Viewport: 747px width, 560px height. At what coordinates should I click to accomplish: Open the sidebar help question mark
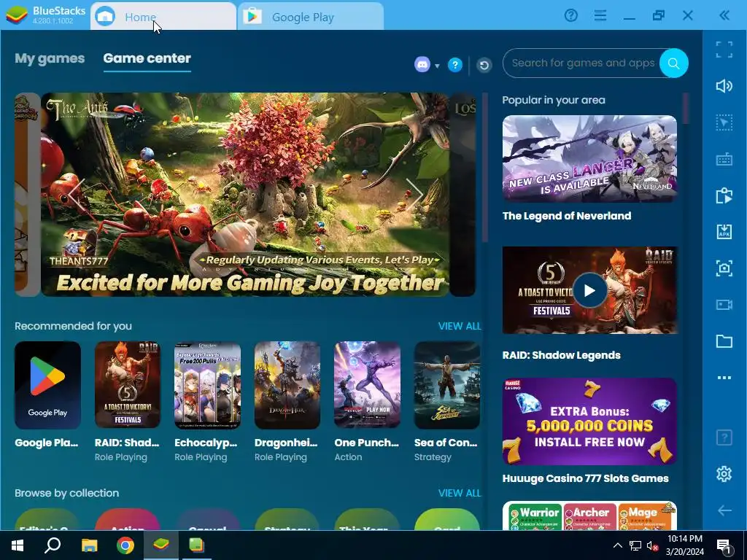click(x=724, y=437)
